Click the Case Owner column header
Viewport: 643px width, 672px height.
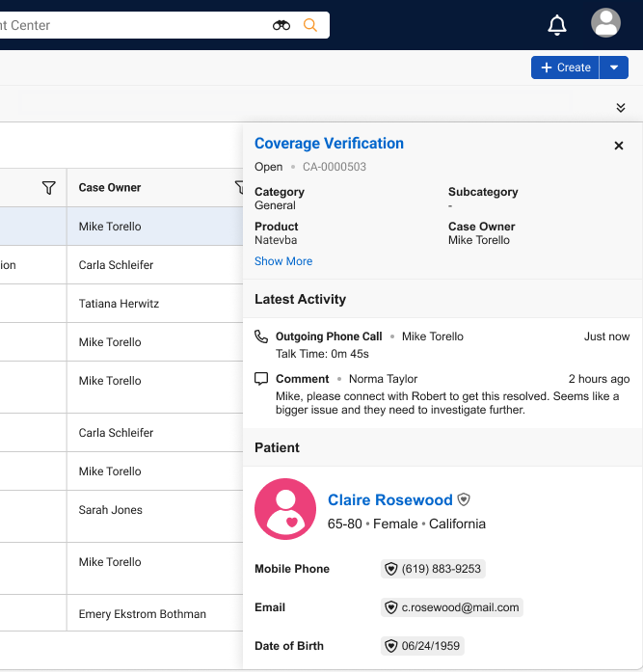point(110,187)
